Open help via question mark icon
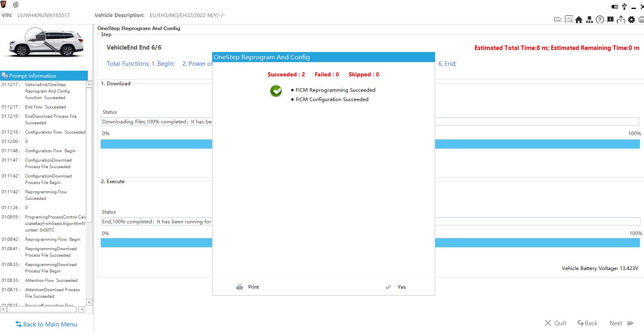 (600, 19)
